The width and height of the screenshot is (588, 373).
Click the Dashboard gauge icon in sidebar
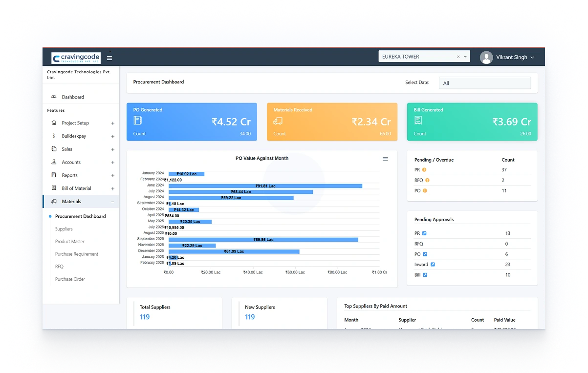54,97
